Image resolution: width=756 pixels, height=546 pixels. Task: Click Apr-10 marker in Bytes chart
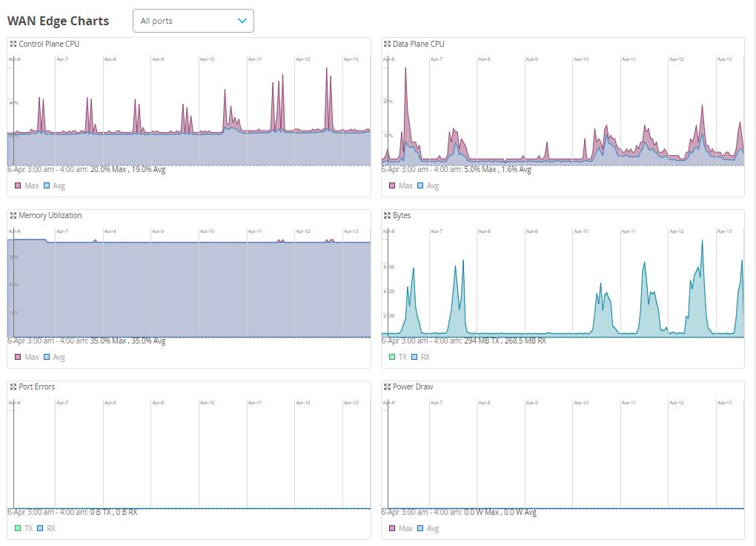tap(581, 231)
